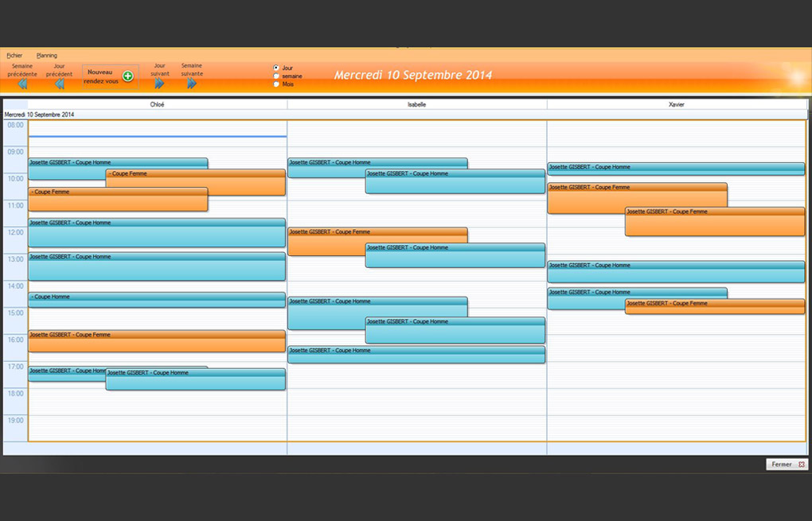Select Chloé's 16:00 orange Coupe Femme appointment
812x521 pixels.
[157, 342]
